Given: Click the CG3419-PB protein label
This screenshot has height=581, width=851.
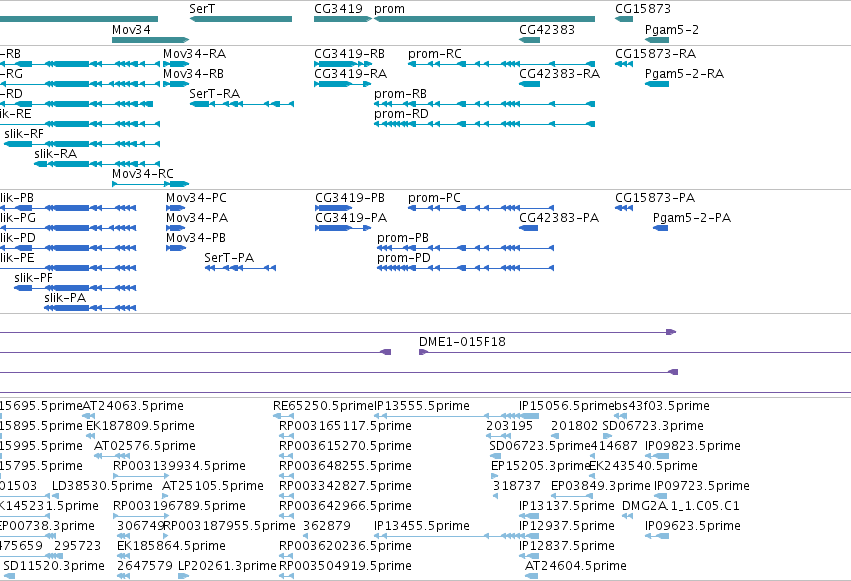Looking at the screenshot, I should [350, 197].
